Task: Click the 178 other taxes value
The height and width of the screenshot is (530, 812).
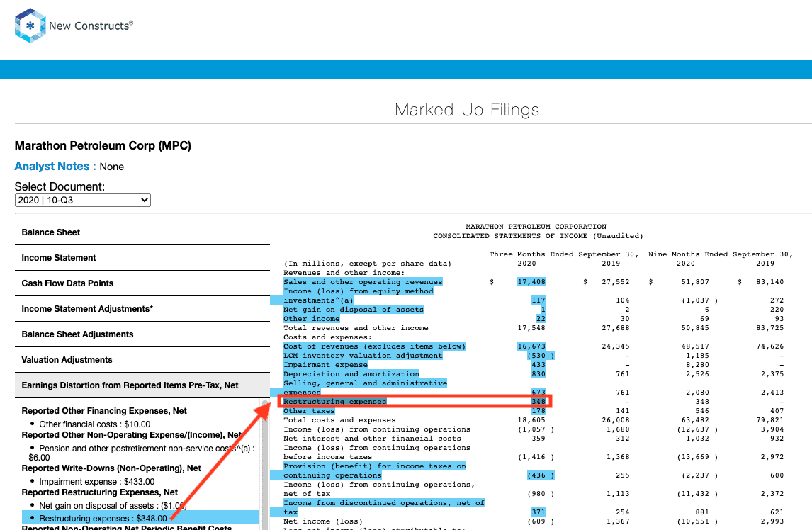Action: (x=538, y=411)
